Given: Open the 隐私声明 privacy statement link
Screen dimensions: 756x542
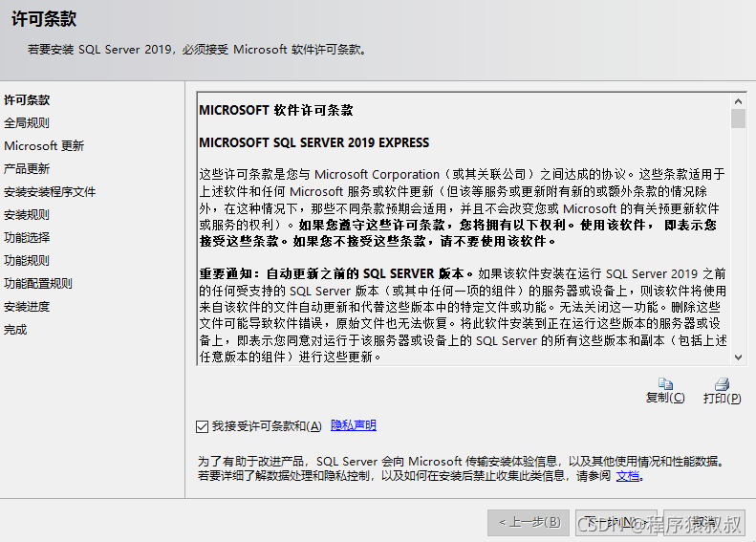Looking at the screenshot, I should (x=353, y=425).
